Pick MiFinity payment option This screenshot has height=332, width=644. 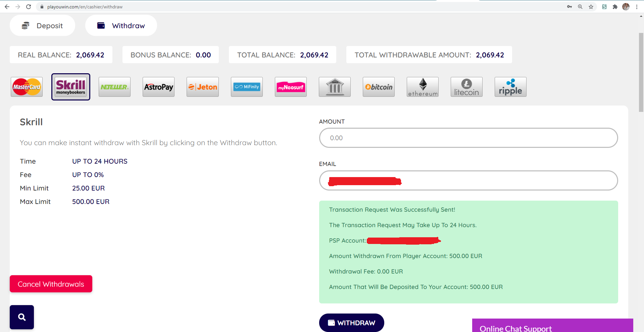coord(247,87)
